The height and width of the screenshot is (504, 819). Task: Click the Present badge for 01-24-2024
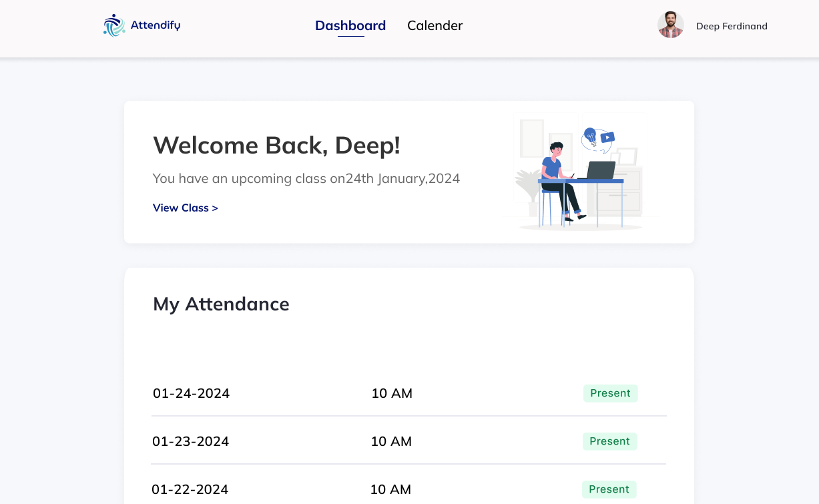coord(610,393)
